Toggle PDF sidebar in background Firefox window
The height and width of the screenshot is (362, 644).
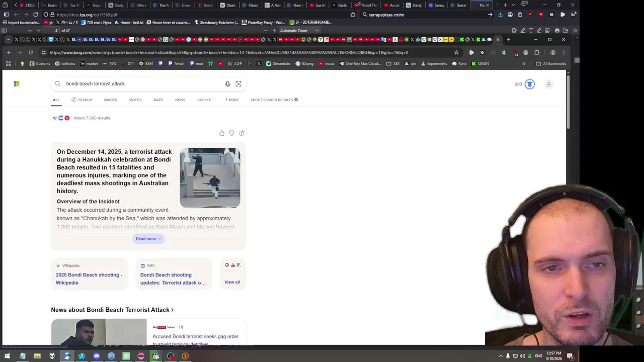pyautogui.click(x=5, y=31)
